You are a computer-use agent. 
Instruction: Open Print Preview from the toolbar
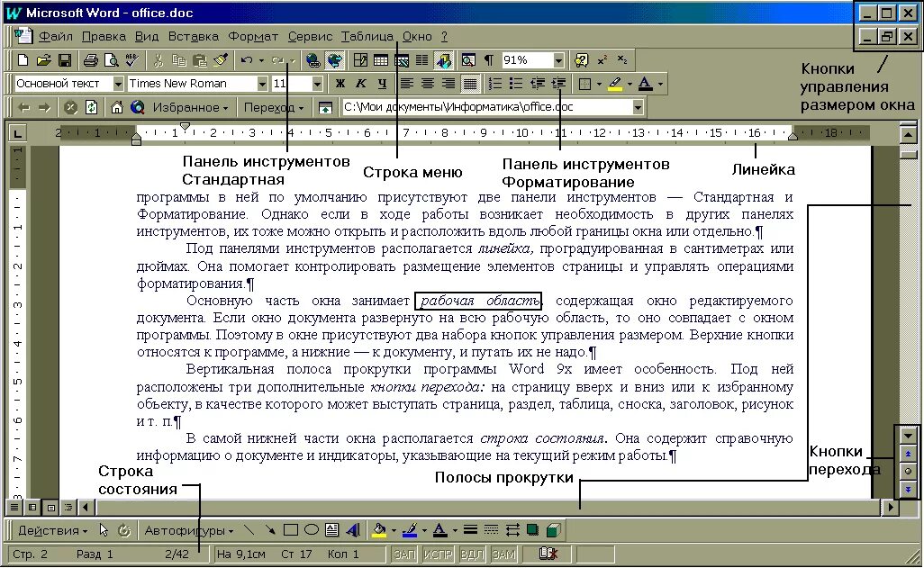pos(111,60)
